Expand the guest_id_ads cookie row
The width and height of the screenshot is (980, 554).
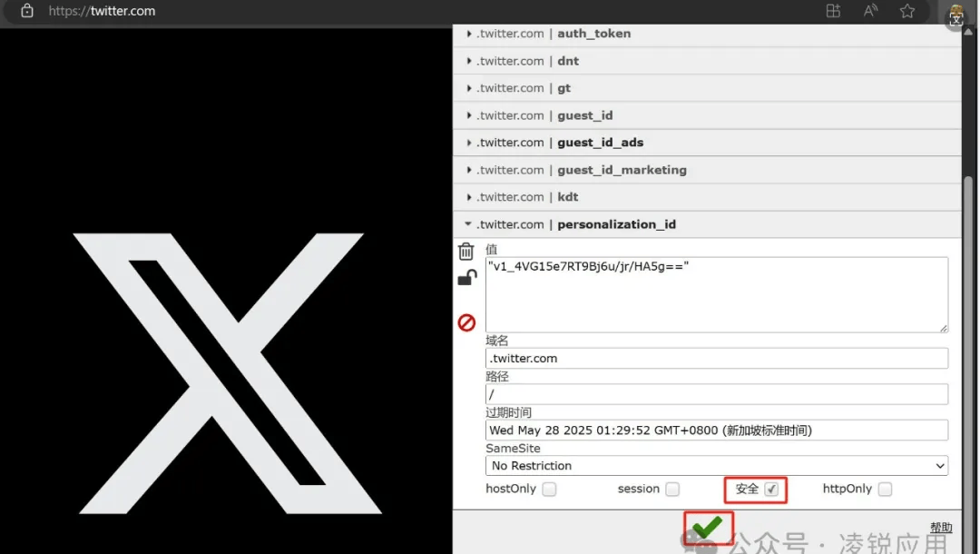click(707, 143)
